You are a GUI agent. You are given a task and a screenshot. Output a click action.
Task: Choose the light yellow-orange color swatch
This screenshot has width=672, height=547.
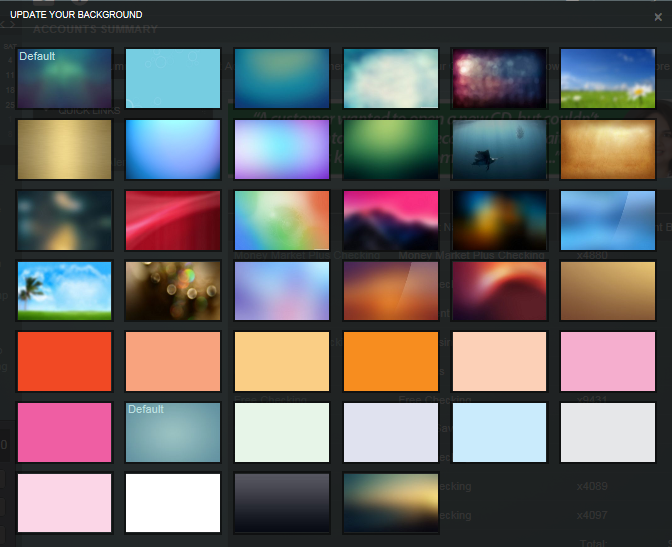point(282,361)
